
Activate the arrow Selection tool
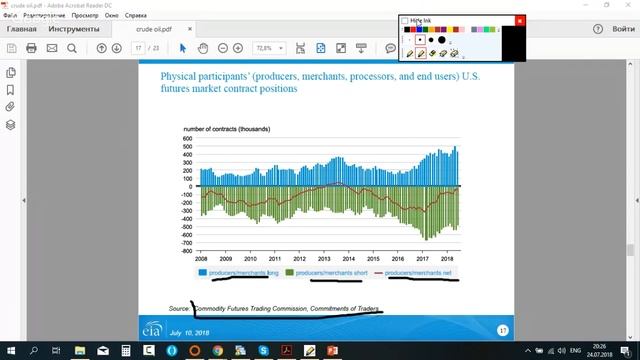pyautogui.click(x=182, y=48)
